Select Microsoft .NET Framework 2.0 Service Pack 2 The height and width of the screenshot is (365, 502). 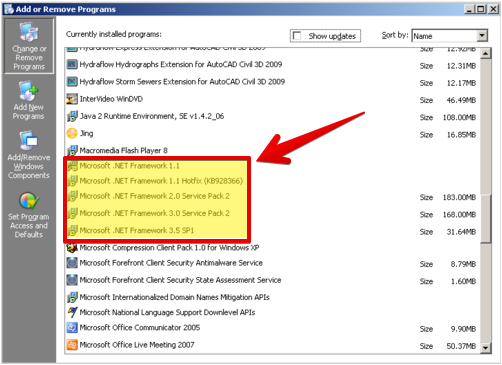154,196
